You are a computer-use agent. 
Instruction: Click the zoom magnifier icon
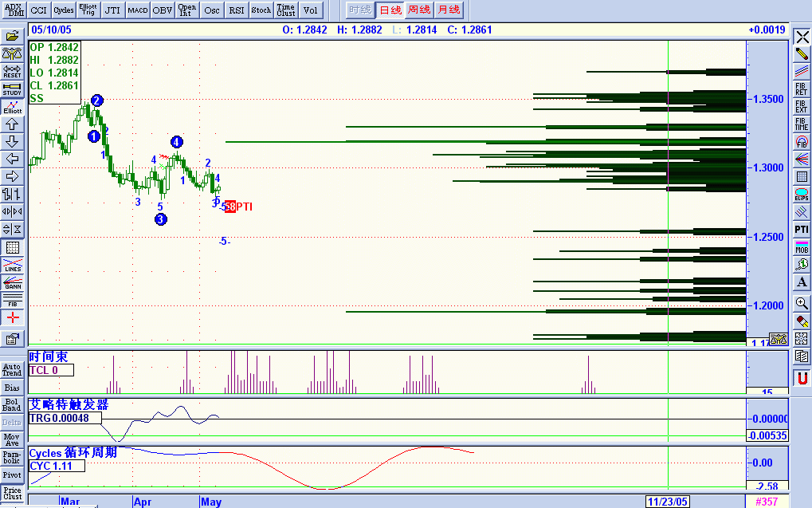point(802,304)
